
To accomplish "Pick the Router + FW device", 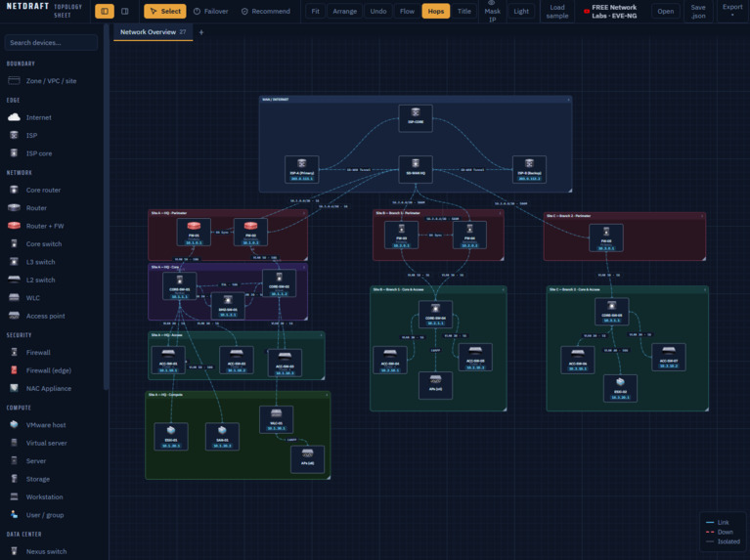I will [x=52, y=226].
